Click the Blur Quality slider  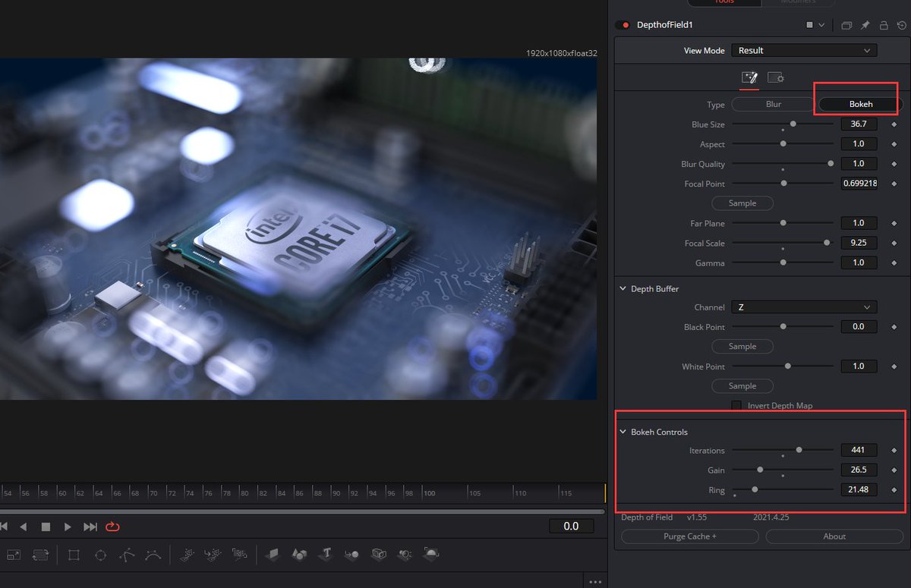tap(783, 163)
